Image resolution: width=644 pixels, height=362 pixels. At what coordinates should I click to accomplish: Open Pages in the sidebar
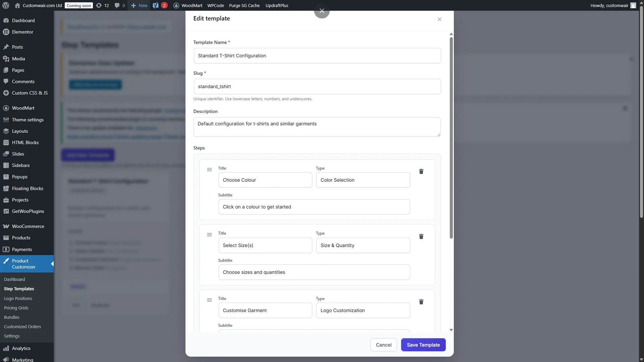pyautogui.click(x=27, y=70)
